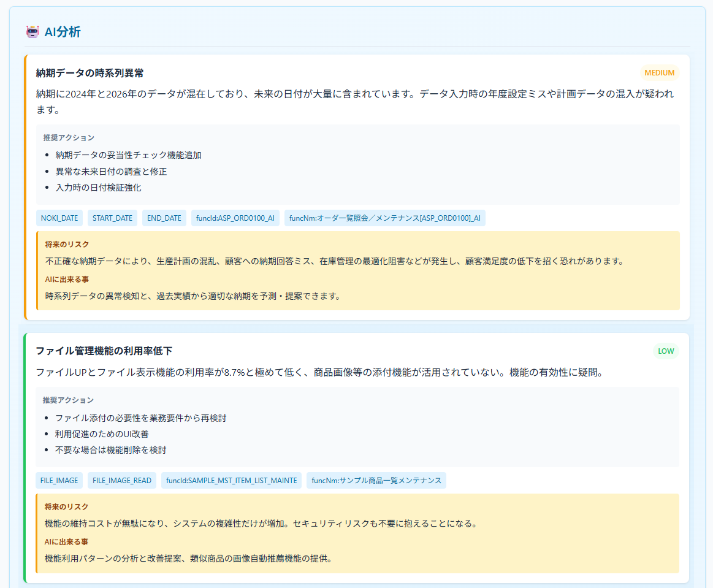Select the FILE_IMAGE tag chip
The width and height of the screenshot is (713, 588).
[x=59, y=480]
